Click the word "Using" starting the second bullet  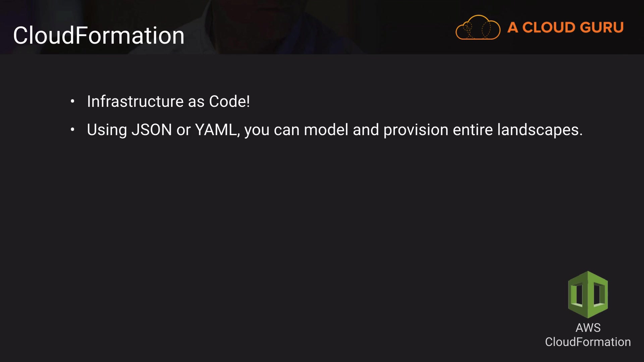coord(107,130)
